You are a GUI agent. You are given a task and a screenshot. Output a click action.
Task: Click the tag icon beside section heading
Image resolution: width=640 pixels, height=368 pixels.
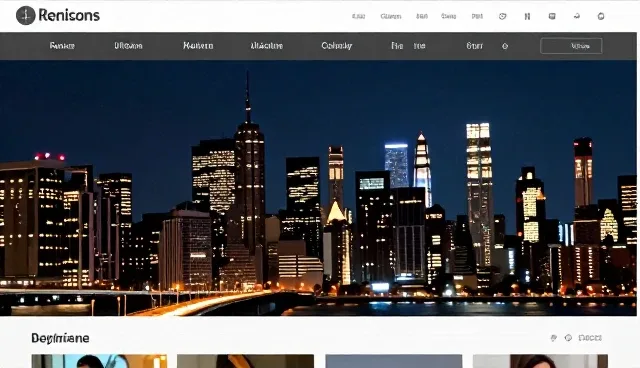(x=553, y=338)
